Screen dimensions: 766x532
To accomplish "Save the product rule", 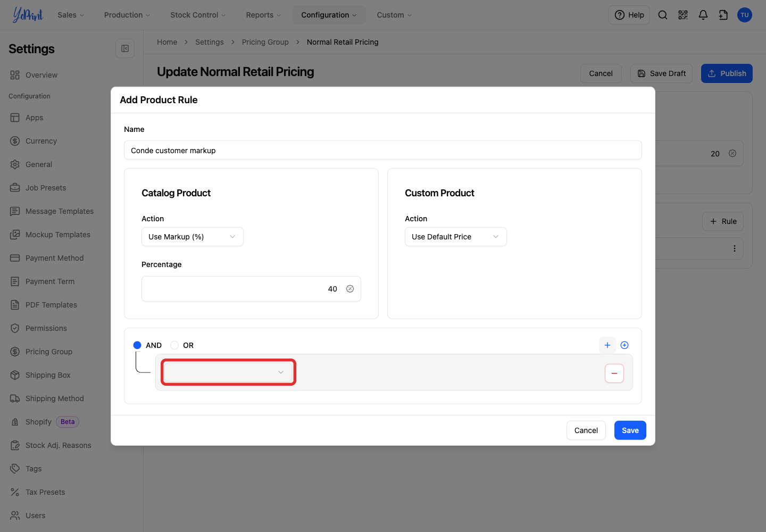I will pyautogui.click(x=630, y=430).
